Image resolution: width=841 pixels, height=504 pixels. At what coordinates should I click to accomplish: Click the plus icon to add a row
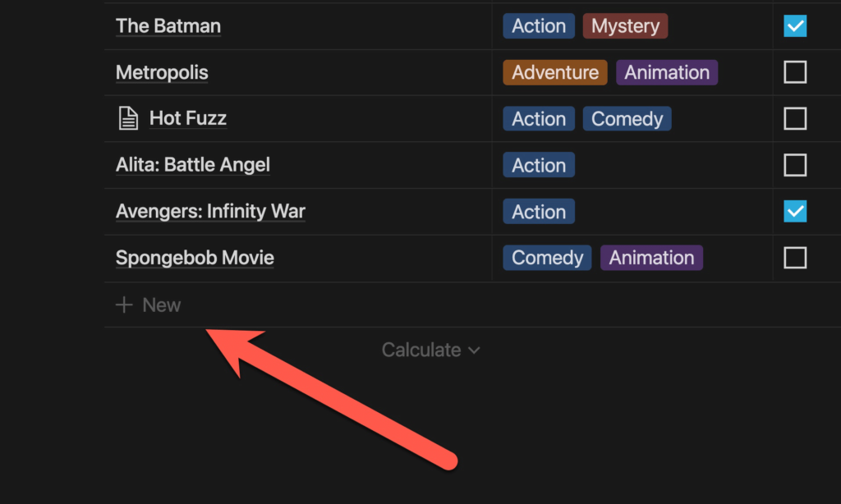click(124, 305)
